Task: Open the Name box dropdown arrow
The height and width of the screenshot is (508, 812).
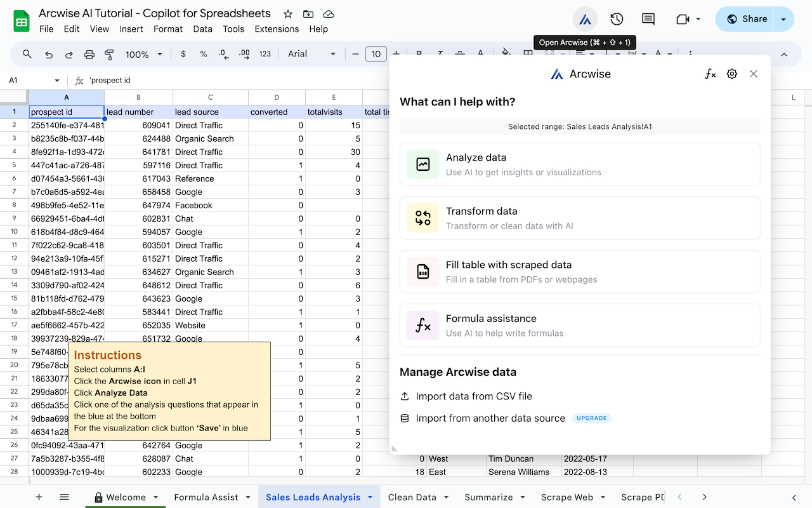Action: pos(57,81)
